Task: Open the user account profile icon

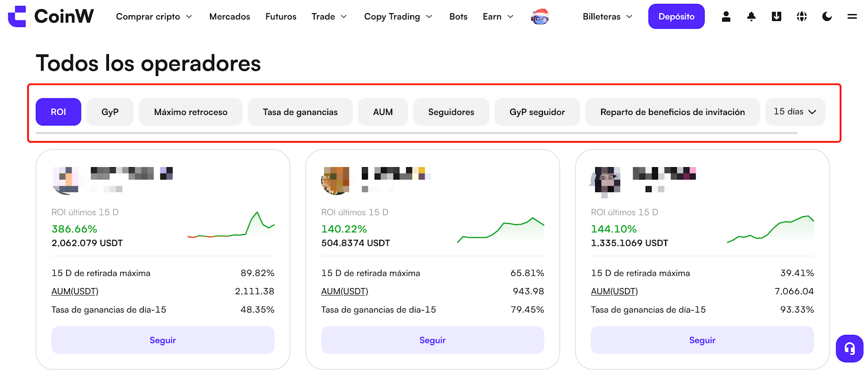Action: (726, 17)
